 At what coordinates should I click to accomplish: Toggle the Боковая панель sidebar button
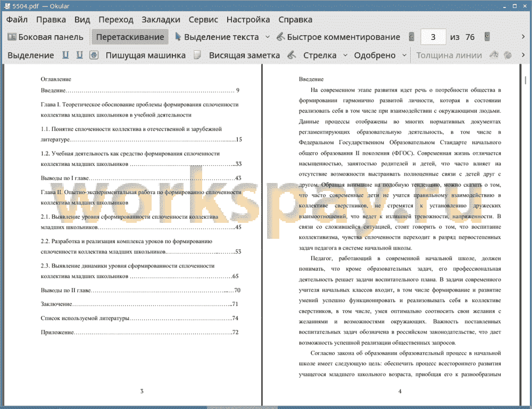point(45,37)
